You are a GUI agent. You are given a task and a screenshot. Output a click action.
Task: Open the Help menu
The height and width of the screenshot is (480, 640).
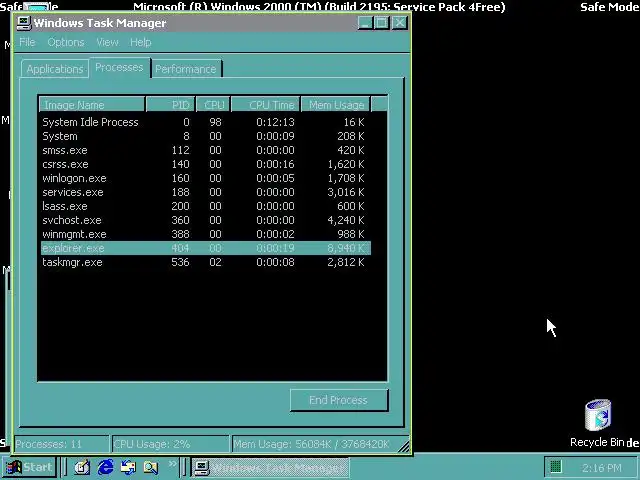(141, 42)
